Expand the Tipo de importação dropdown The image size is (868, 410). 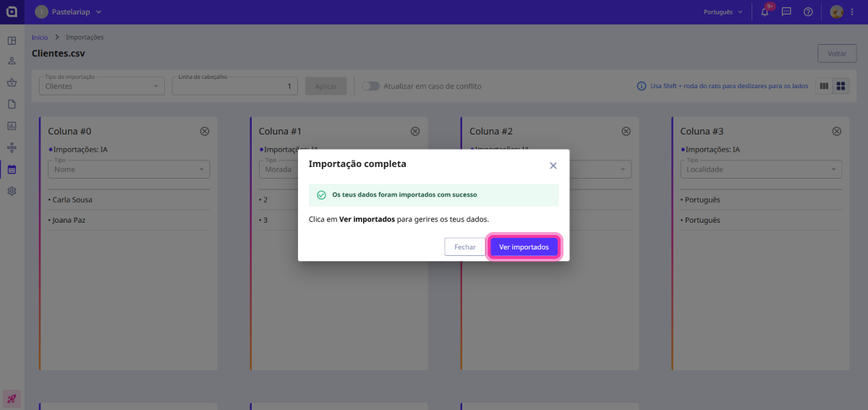tap(101, 86)
